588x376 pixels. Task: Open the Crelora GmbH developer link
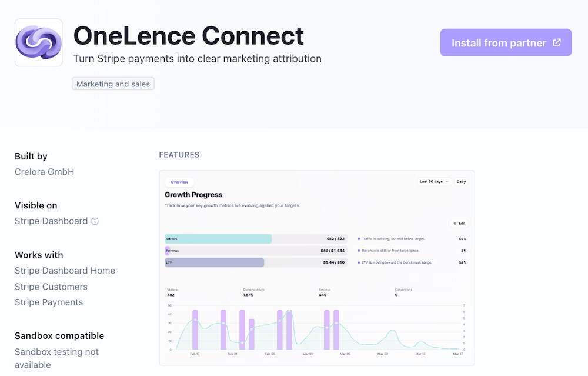44,172
